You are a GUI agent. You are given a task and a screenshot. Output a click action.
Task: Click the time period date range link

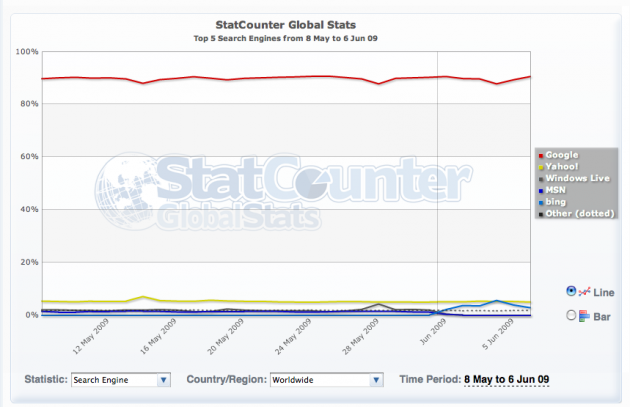point(507,380)
